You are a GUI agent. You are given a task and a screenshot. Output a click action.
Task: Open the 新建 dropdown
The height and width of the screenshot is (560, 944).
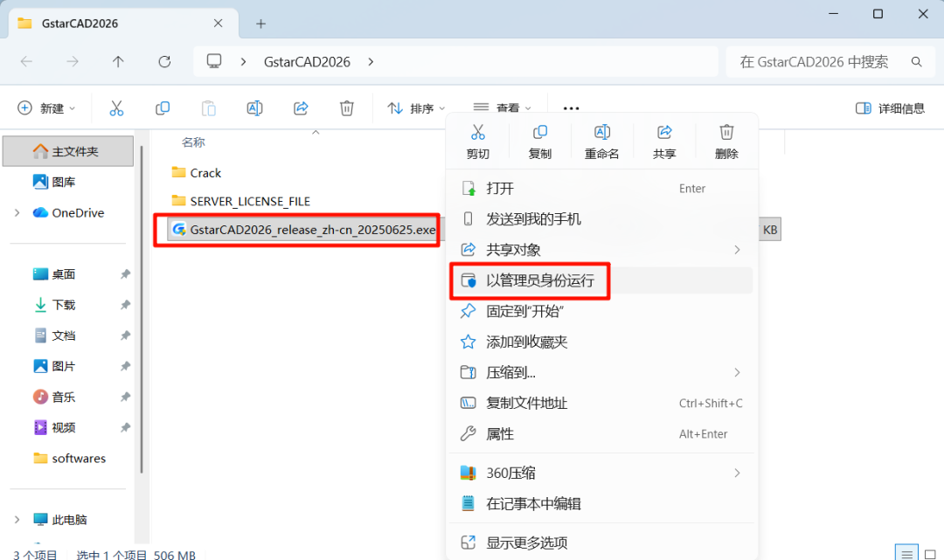(46, 108)
